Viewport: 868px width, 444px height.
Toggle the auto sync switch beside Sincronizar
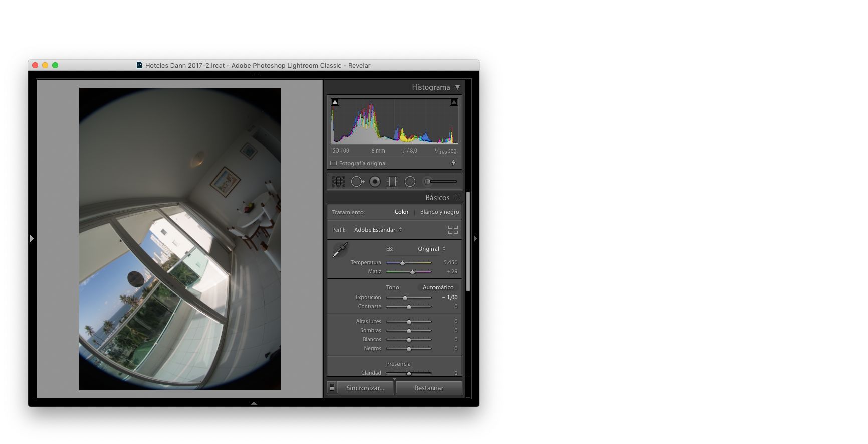point(332,388)
